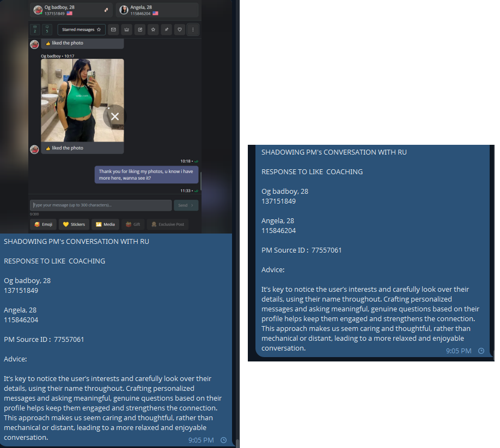Click 'liked the photo' notification below the selfie
Viewport: 500px width, 448px height.
82,148
